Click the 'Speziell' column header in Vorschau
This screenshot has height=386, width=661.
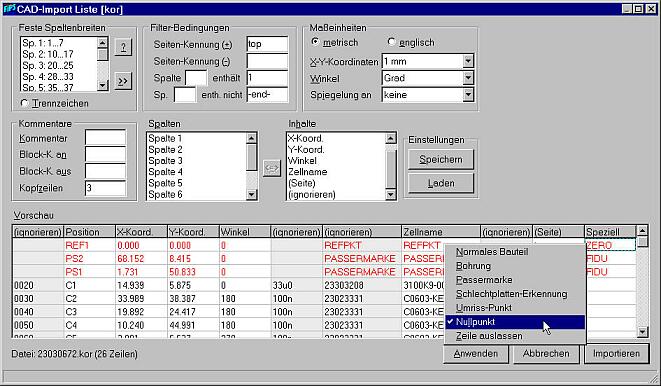[610, 232]
